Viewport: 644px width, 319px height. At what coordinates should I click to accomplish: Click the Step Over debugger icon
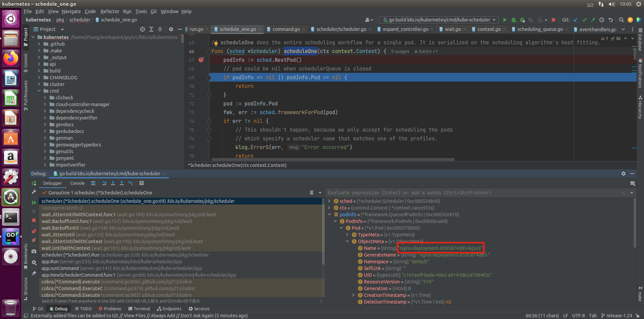pyautogui.click(x=104, y=183)
